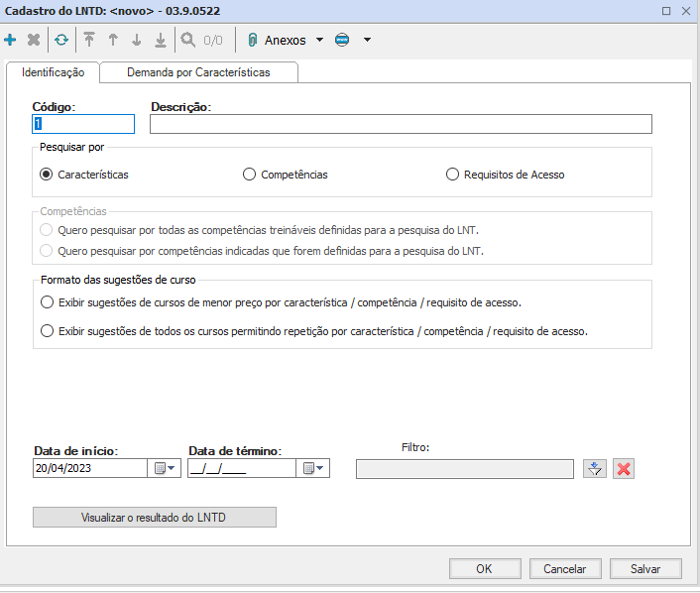
Task: Click the refresh icon in toolbar
Action: tap(61, 41)
